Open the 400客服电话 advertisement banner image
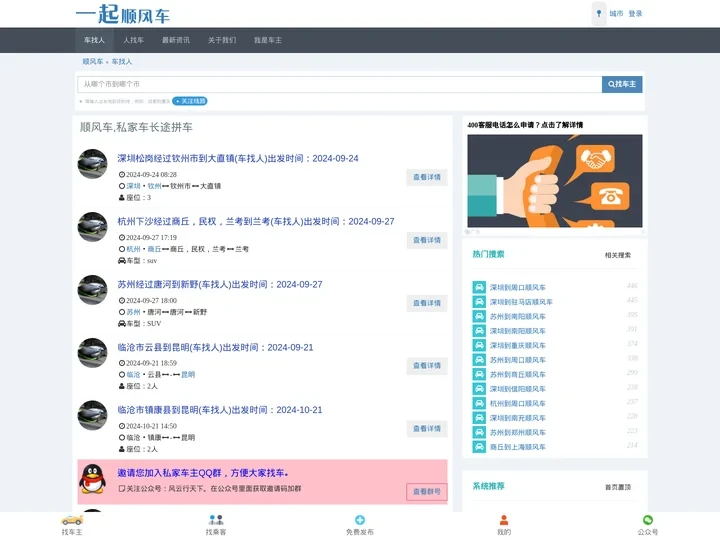The height and width of the screenshot is (540, 720). 555,181
